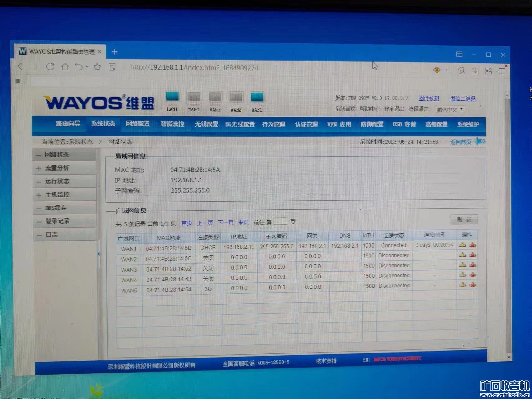Click the browser back arrow icon

click(20, 67)
